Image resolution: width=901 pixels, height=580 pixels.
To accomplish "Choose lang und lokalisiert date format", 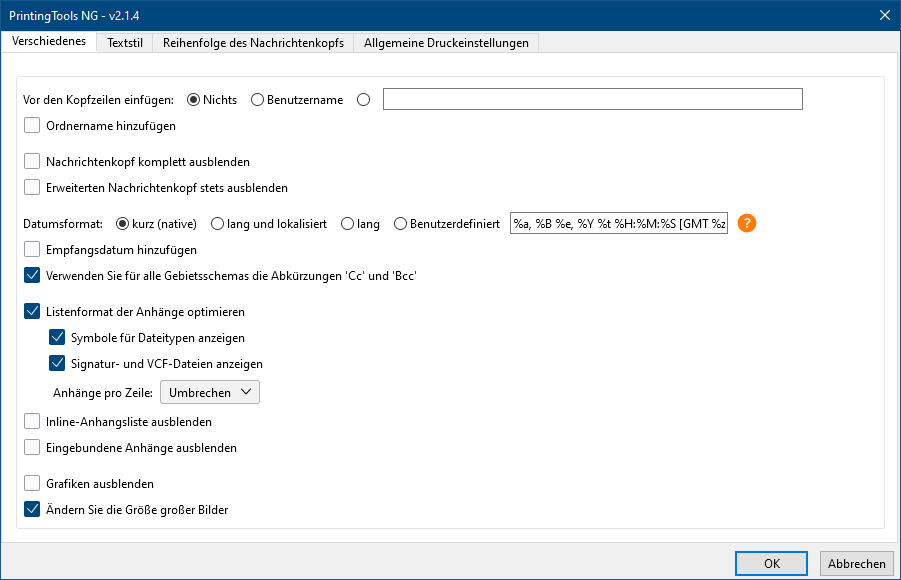I will (x=217, y=224).
